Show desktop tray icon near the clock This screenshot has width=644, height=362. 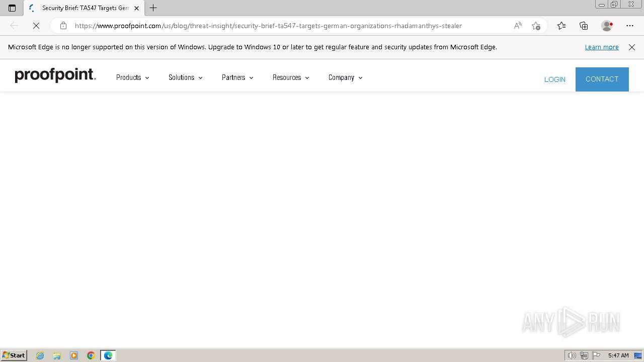click(638, 355)
